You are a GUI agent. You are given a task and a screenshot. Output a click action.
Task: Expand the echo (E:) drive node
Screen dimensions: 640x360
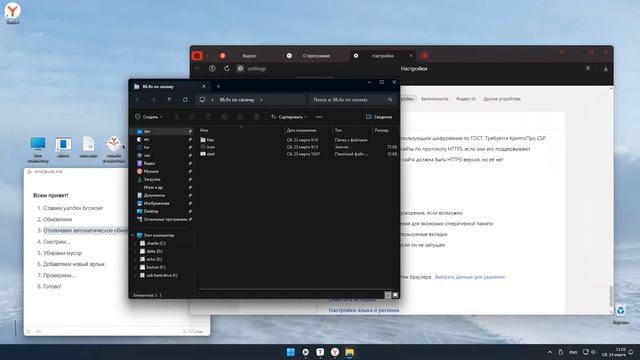136,259
